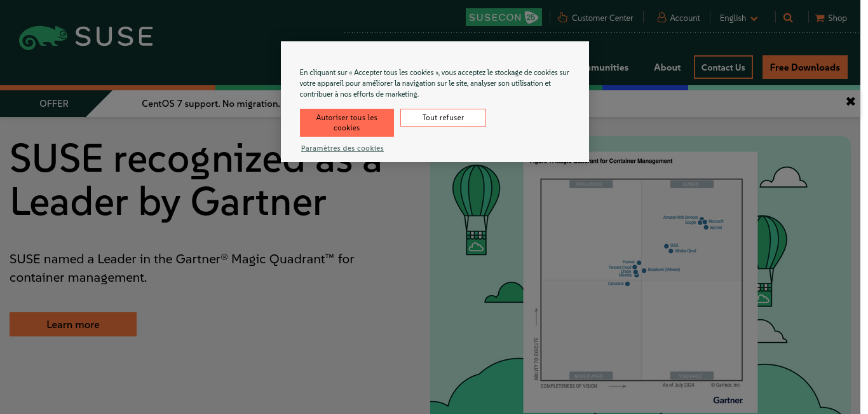Click the search magnifier icon
Screen dimensions: 868x414
point(788,18)
